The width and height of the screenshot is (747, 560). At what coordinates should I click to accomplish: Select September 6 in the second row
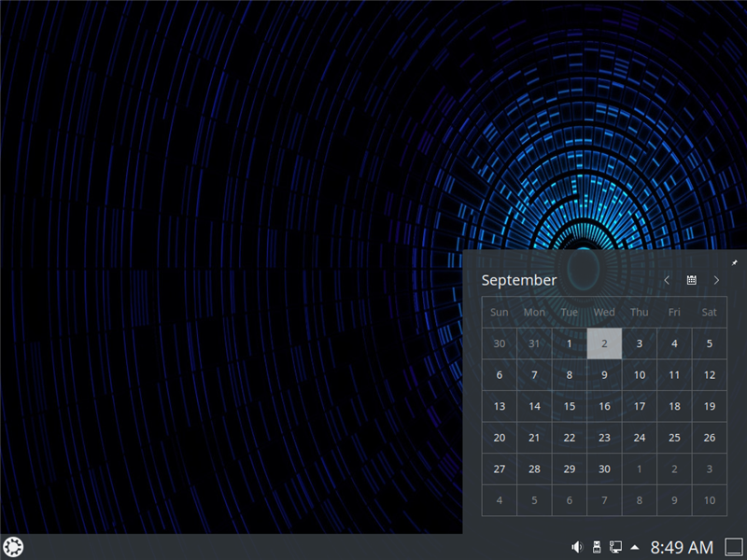pyautogui.click(x=500, y=375)
